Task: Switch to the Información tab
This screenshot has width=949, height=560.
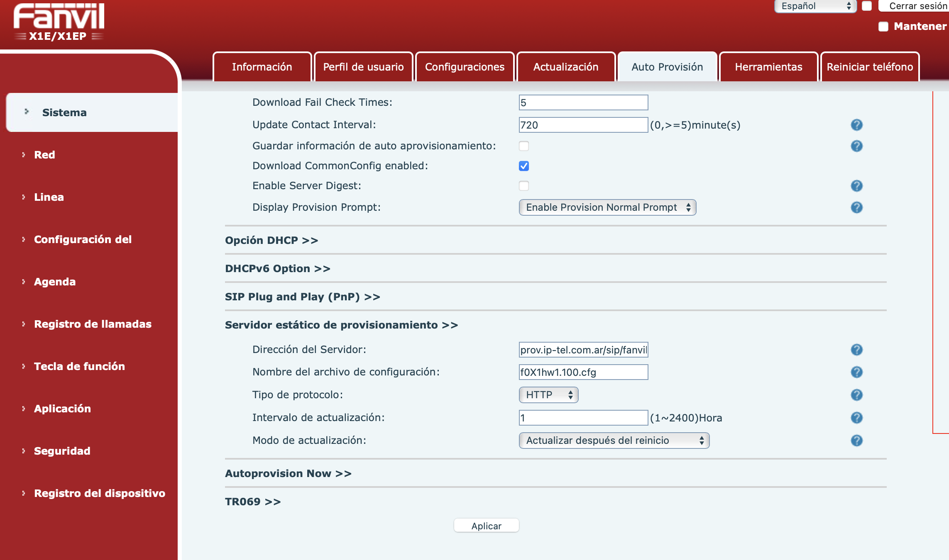Action: pos(262,67)
